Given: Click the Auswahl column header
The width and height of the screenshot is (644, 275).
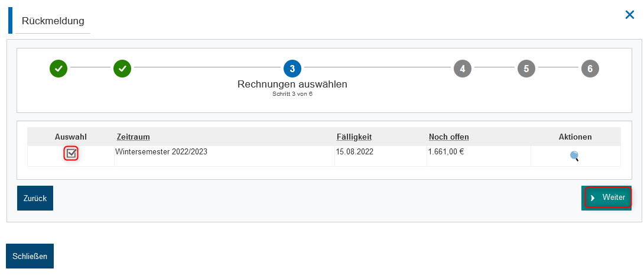Looking at the screenshot, I should (x=71, y=137).
